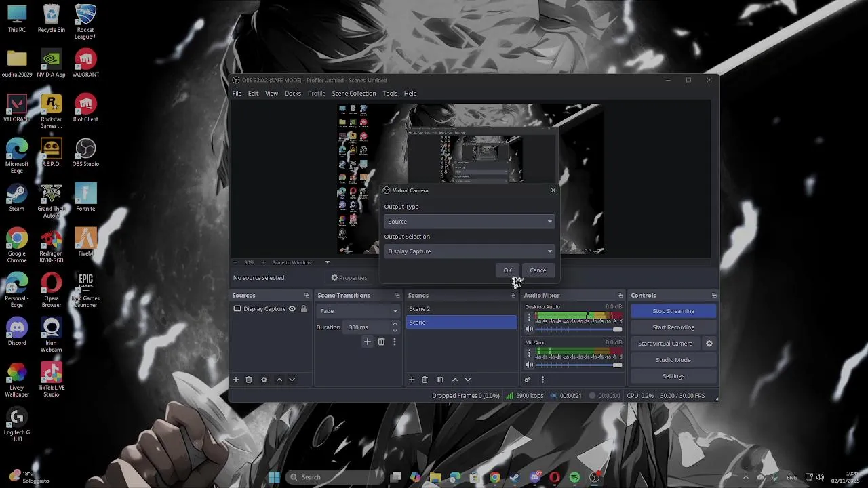Screen dimensions: 868x488
Task: Pop out the Controls dock
Action: (x=714, y=296)
